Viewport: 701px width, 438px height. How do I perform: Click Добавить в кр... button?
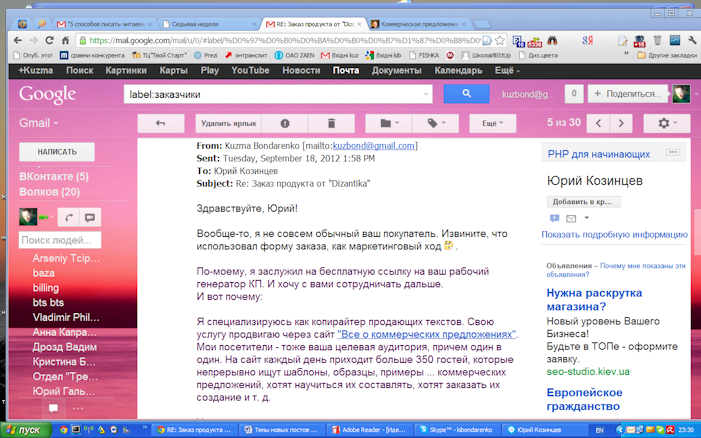[583, 202]
